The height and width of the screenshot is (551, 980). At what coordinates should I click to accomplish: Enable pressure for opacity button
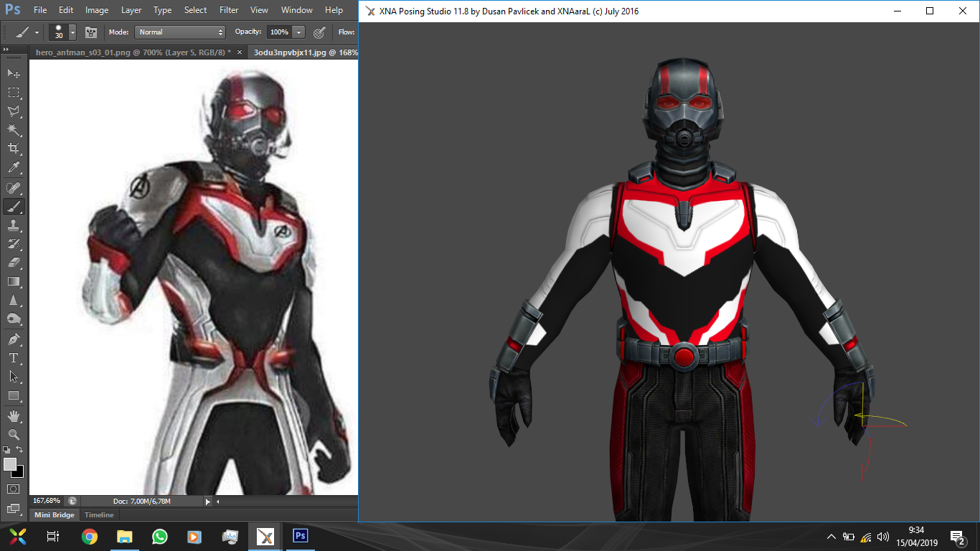coord(320,32)
